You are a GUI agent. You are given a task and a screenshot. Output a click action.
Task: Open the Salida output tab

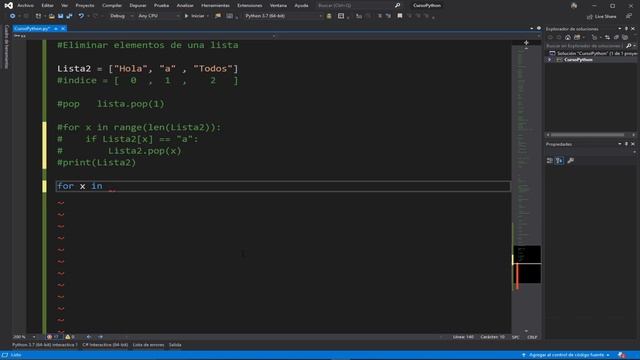pos(175,345)
